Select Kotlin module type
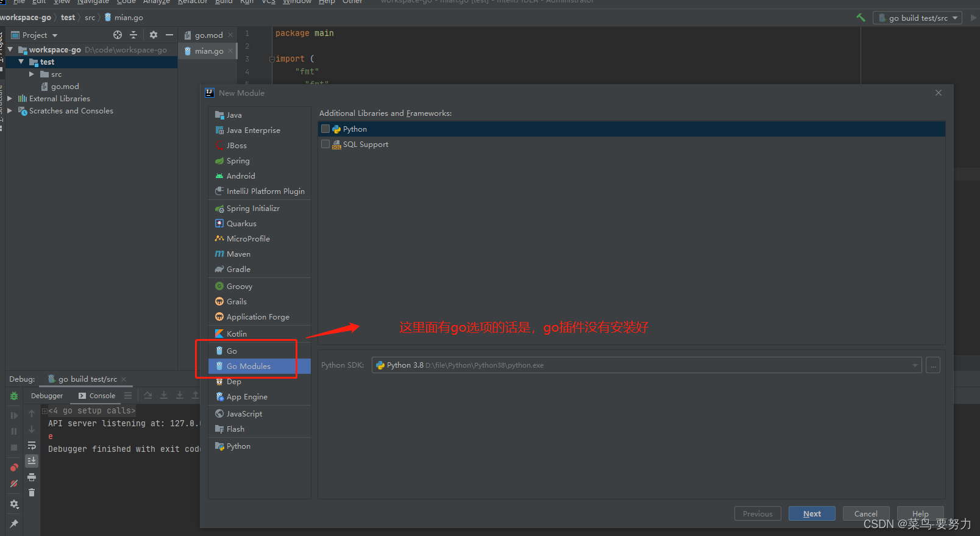 click(260, 334)
